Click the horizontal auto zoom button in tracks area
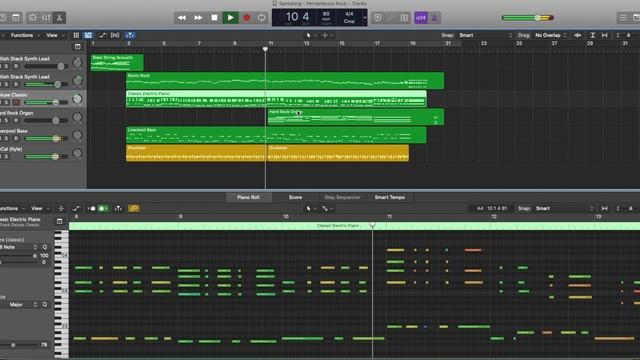This screenshot has width=640, height=360. coord(604,36)
